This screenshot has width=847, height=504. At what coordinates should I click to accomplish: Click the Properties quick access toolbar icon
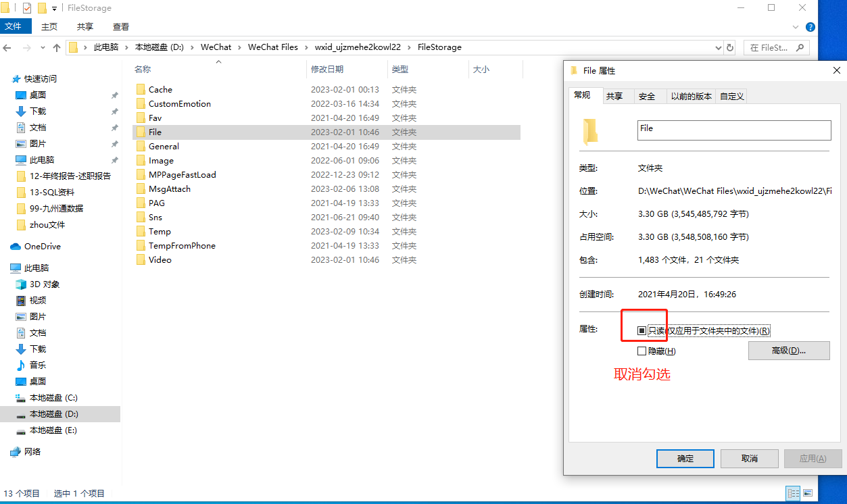[27, 8]
